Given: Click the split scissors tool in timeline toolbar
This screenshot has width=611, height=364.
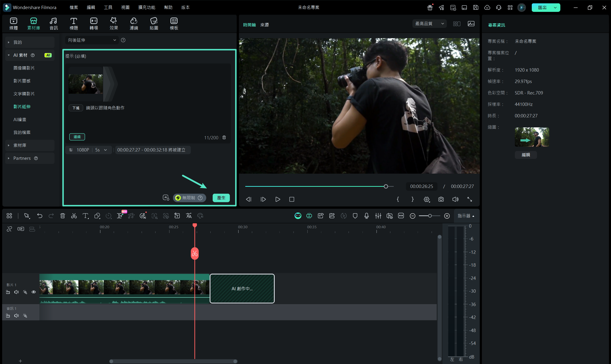Looking at the screenshot, I should [74, 216].
